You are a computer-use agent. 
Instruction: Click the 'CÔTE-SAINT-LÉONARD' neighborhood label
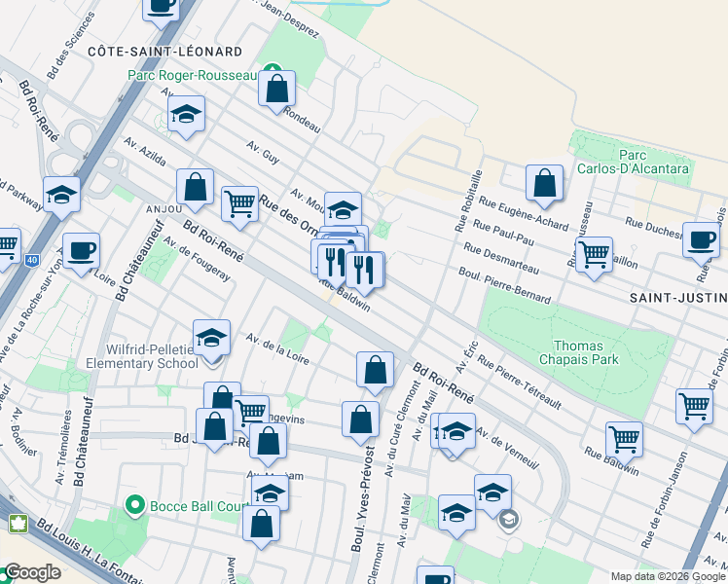pyautogui.click(x=164, y=52)
